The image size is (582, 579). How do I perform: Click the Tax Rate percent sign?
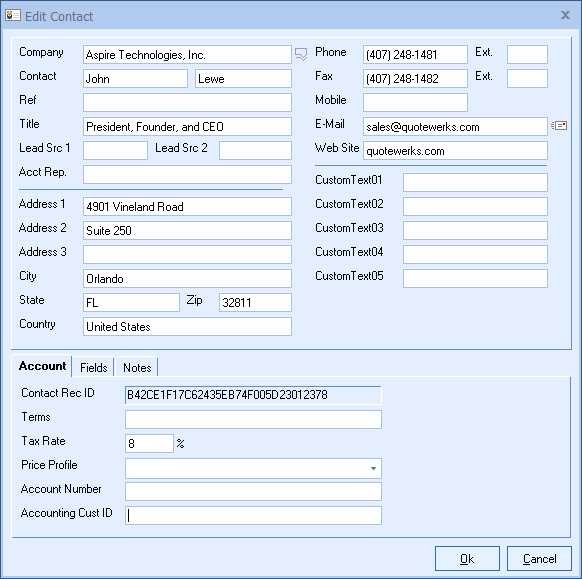tap(180, 444)
